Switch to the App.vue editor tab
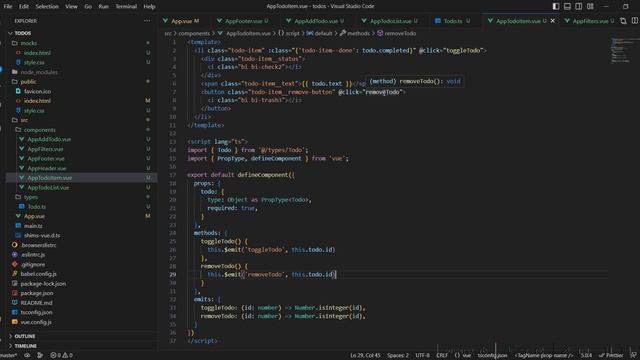 click(x=184, y=21)
